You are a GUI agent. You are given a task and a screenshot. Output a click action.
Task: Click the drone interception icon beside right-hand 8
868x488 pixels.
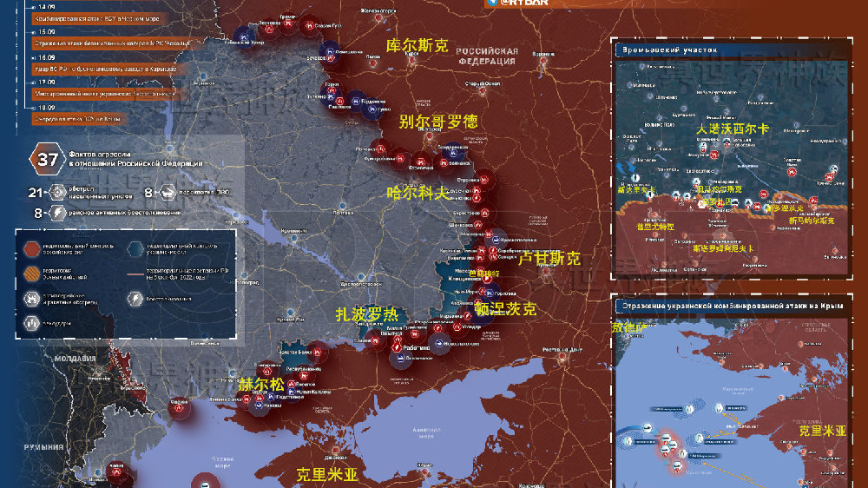coord(168,192)
